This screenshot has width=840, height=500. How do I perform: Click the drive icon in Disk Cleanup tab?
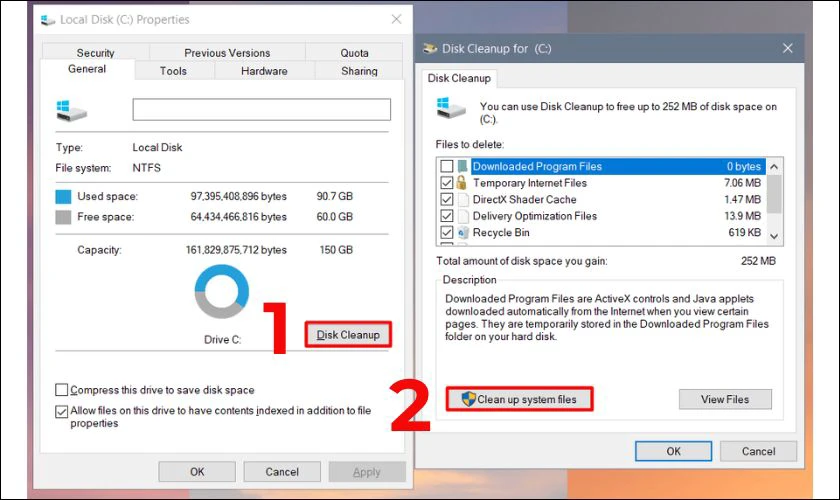pyautogui.click(x=451, y=107)
